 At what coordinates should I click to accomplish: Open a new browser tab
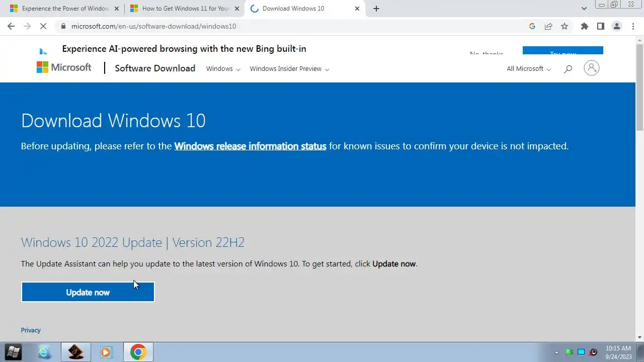(376, 9)
